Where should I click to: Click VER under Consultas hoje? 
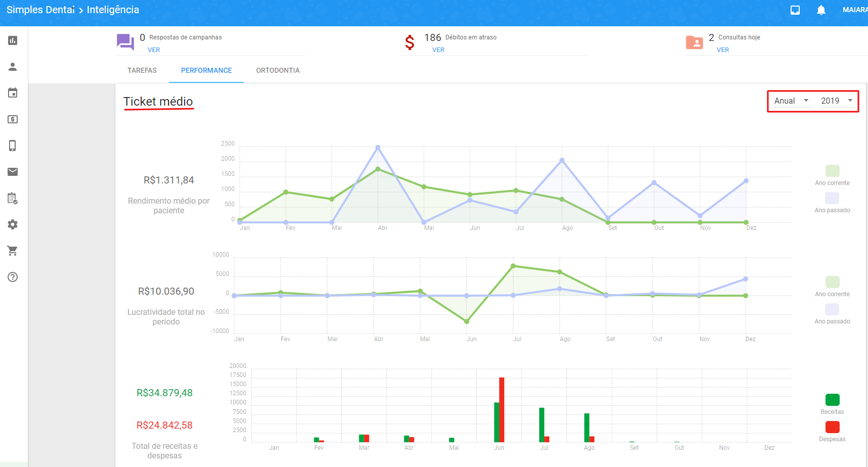tap(723, 50)
